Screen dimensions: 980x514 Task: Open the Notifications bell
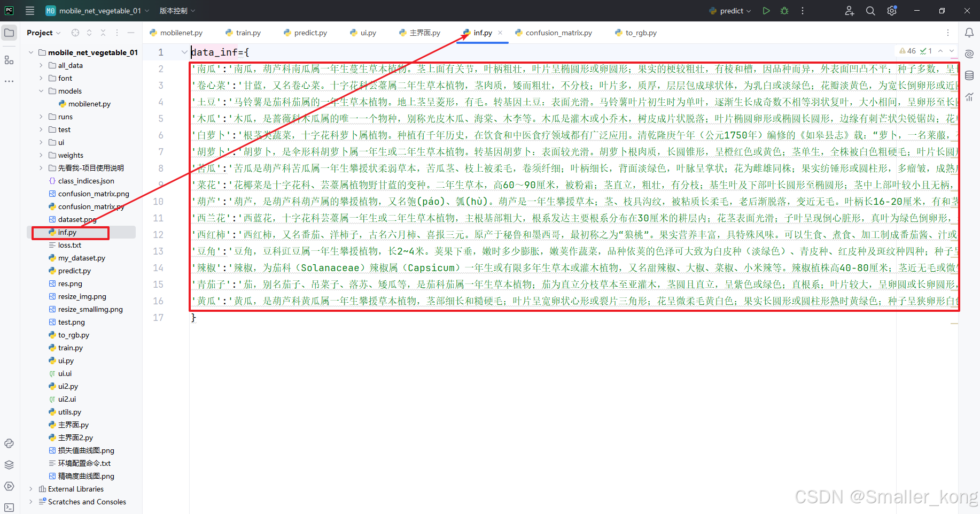click(969, 33)
